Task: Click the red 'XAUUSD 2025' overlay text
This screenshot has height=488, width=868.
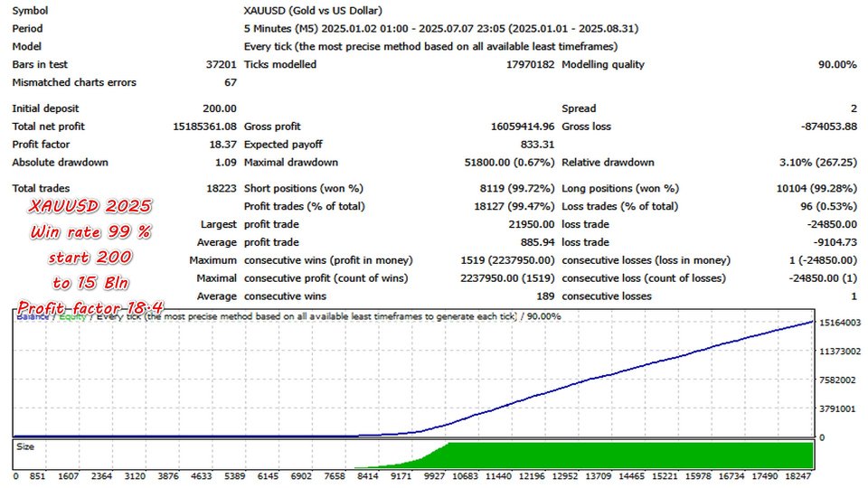Action: (x=89, y=206)
